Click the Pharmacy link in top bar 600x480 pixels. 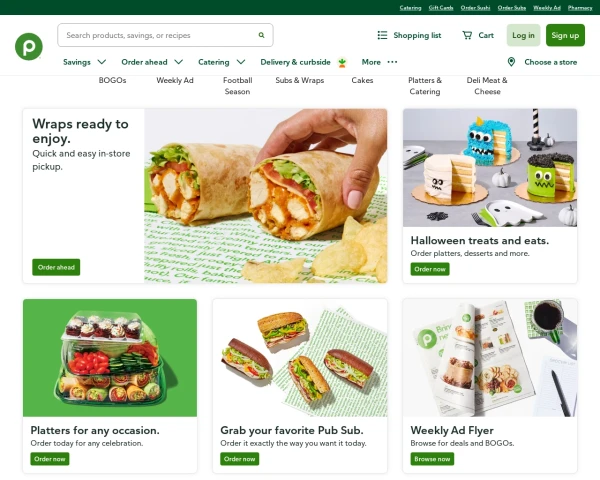coord(580,8)
